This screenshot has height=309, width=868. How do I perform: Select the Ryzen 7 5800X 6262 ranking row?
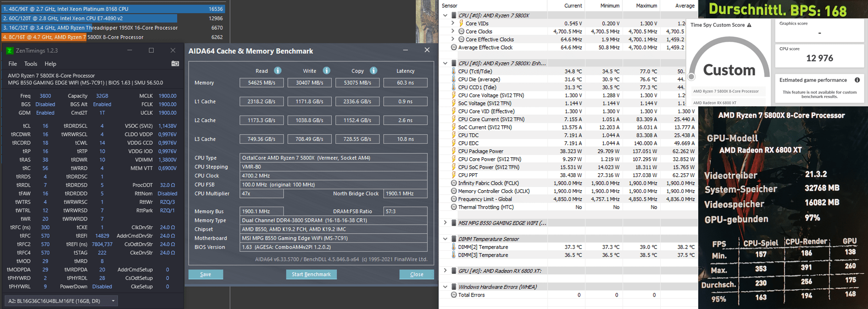[112, 37]
